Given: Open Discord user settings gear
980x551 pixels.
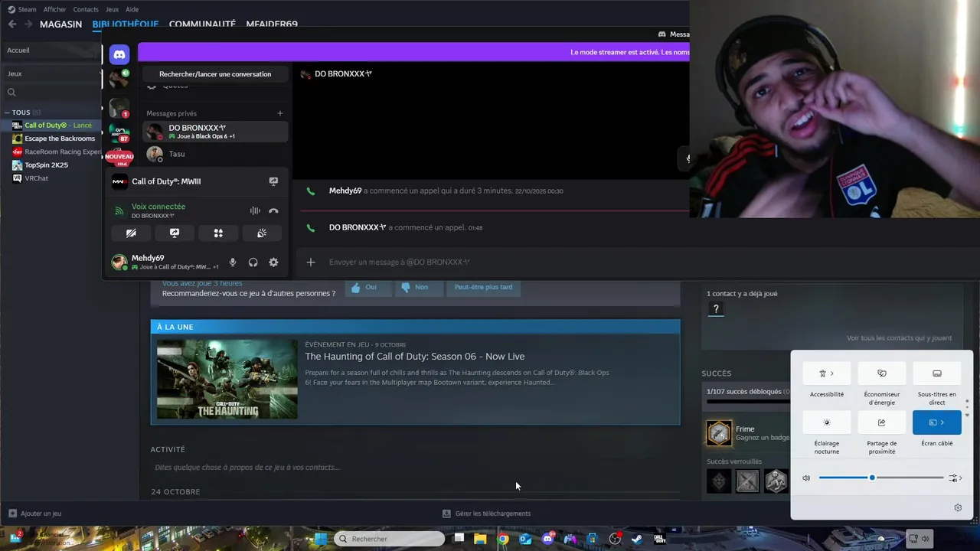Looking at the screenshot, I should pyautogui.click(x=273, y=262).
